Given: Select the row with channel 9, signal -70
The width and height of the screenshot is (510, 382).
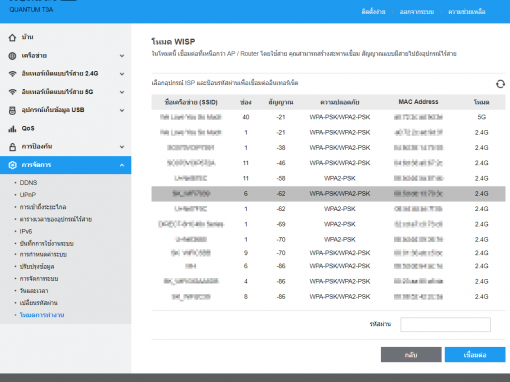Looking at the screenshot, I should 328,253.
